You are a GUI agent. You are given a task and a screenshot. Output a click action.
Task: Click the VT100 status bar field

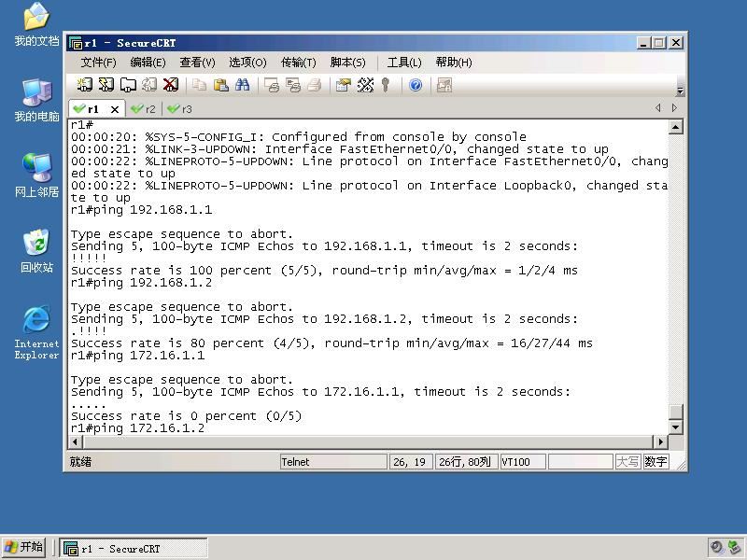coord(523,461)
